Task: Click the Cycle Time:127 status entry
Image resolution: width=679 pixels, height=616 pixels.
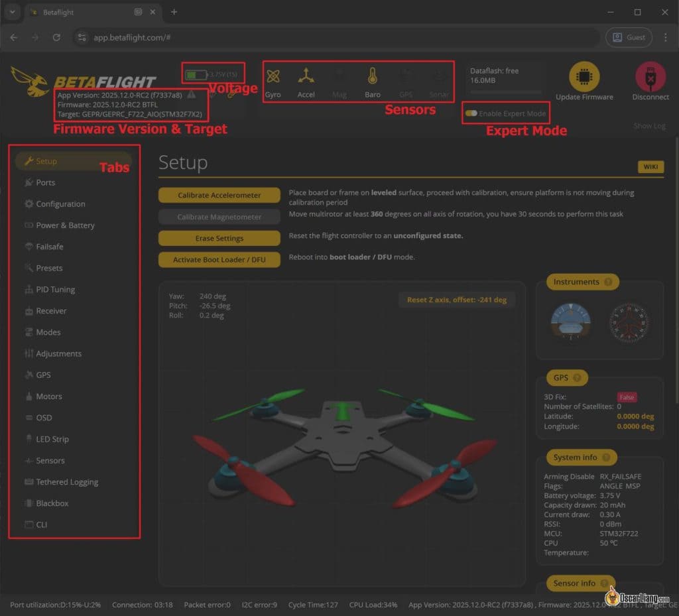Action: (x=313, y=605)
